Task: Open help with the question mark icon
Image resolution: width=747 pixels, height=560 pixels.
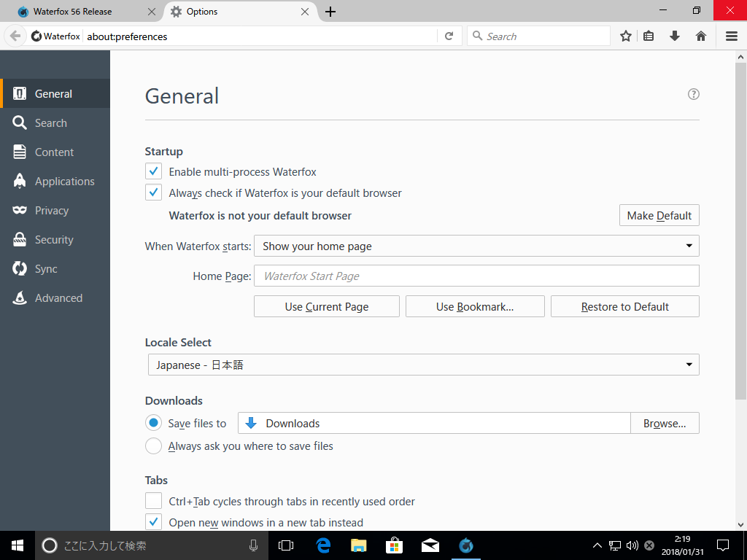Action: (x=694, y=94)
